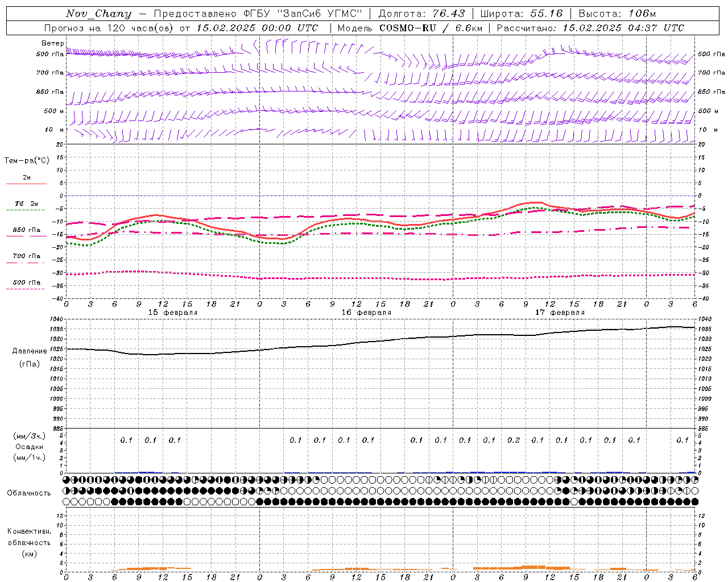
Task: Click the dash-dot 700 гПа legend line sample
Action: (27, 263)
